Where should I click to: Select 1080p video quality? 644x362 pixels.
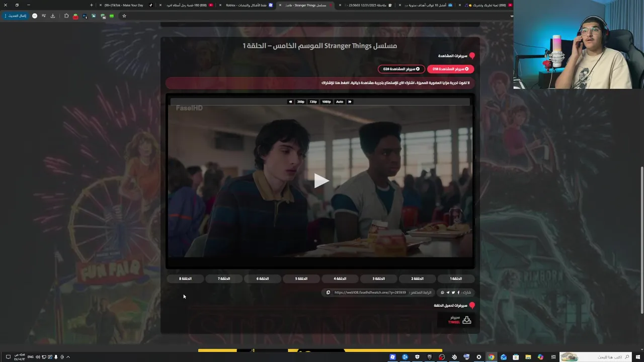327,102
